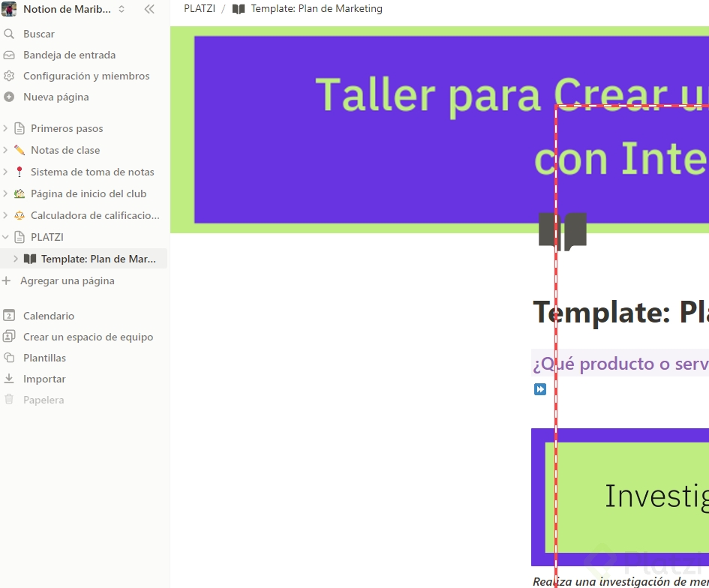Click the pencil icon for Notas de clase
Screen dimensions: 709x588
point(20,150)
